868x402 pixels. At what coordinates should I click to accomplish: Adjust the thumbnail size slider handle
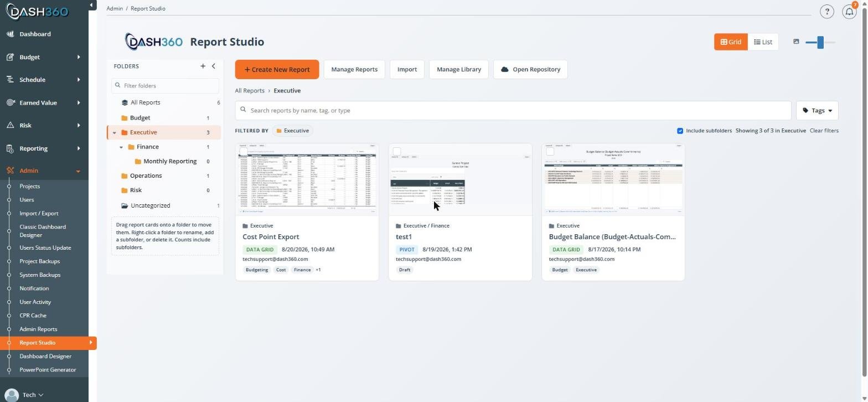(x=820, y=42)
